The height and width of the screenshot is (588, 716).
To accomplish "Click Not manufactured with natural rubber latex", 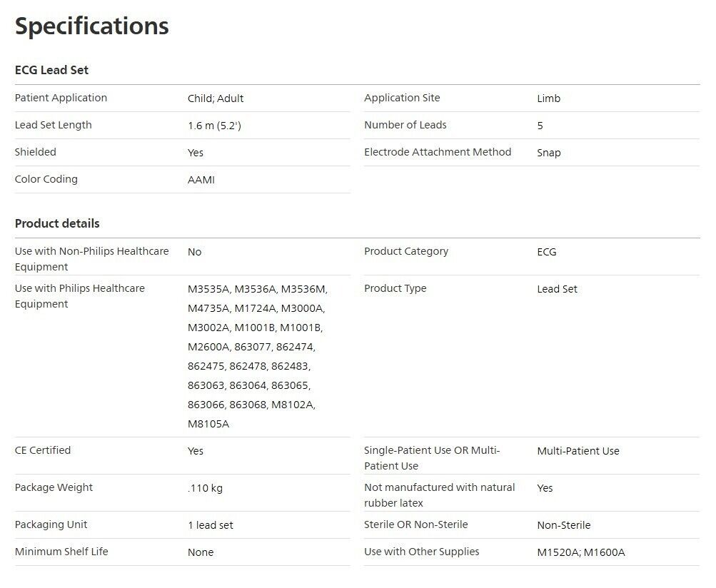I will tap(439, 495).
